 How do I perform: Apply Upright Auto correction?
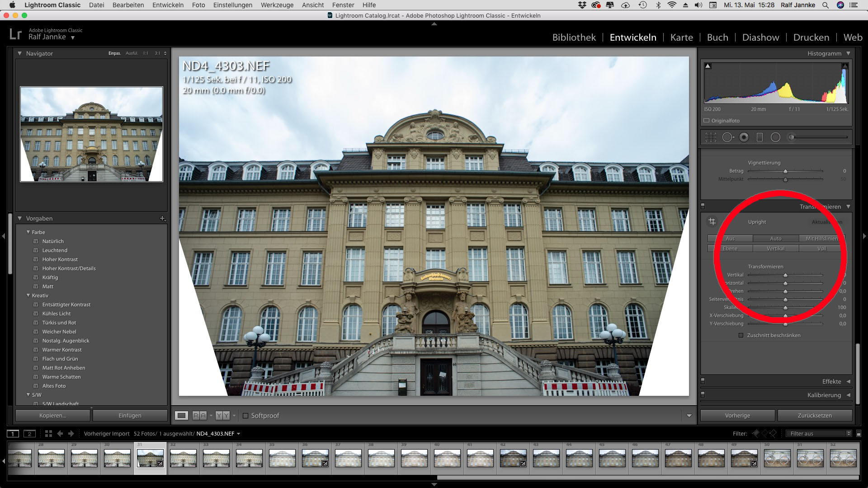(775, 239)
